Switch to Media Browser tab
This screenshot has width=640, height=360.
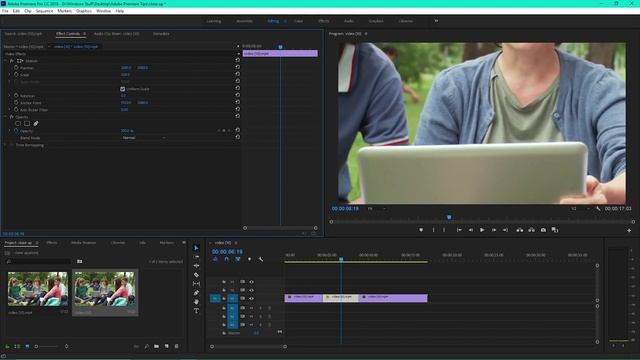point(83,242)
